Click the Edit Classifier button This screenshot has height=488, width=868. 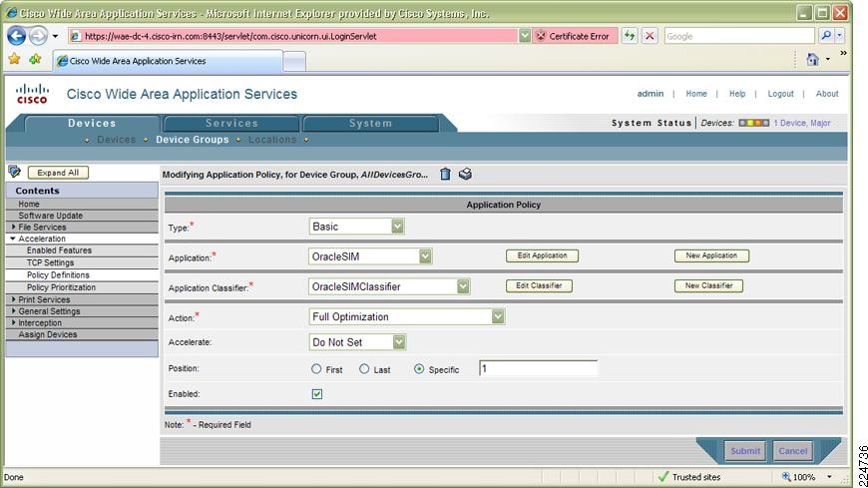(539, 285)
